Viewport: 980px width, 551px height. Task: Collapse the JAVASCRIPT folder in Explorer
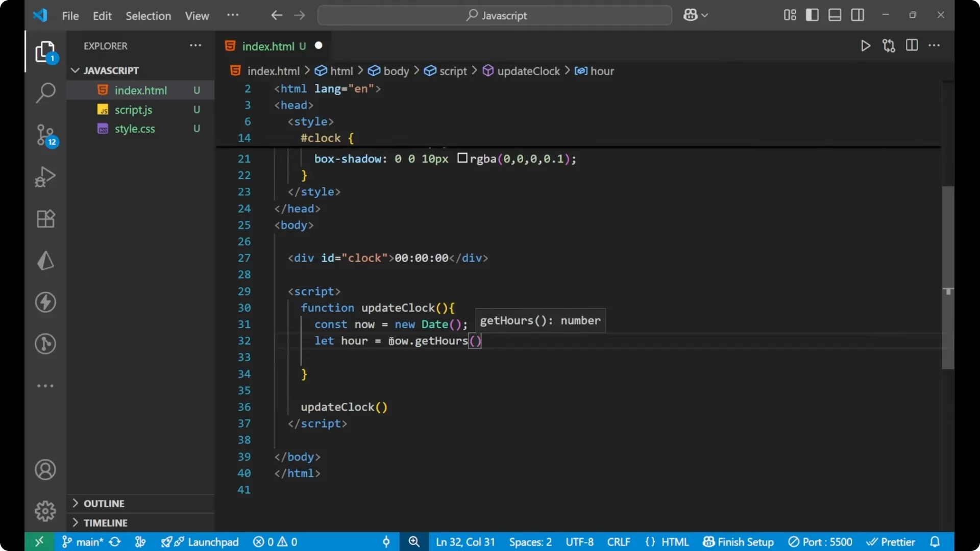coord(75,70)
